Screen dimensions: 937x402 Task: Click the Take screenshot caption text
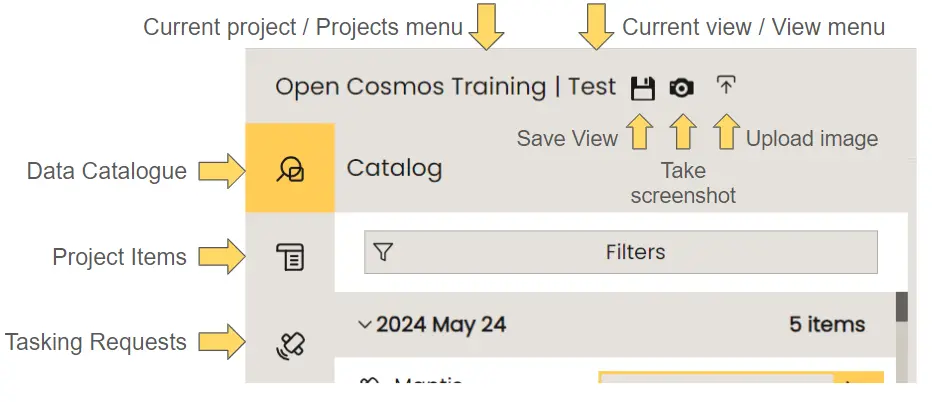coord(683,184)
